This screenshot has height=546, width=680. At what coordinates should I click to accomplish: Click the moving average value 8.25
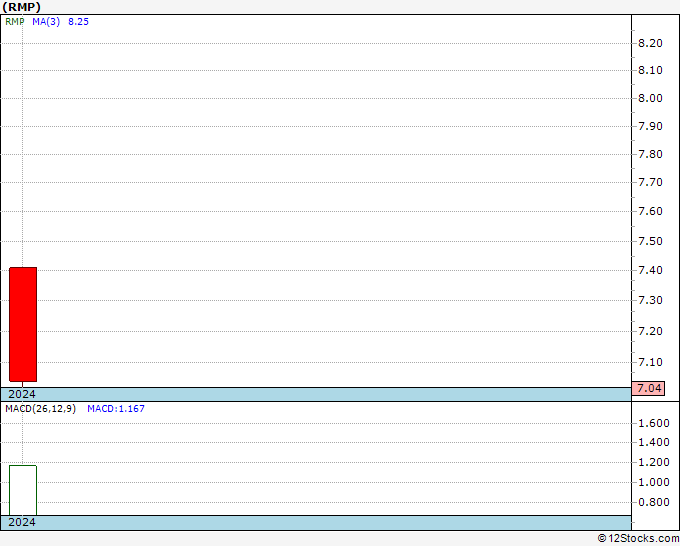78,22
